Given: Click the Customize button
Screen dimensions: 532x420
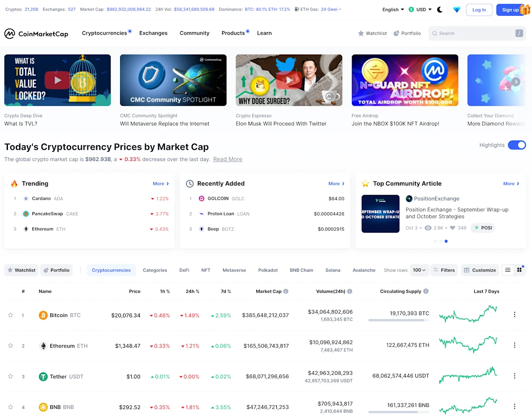Looking at the screenshot, I should click(x=480, y=270).
